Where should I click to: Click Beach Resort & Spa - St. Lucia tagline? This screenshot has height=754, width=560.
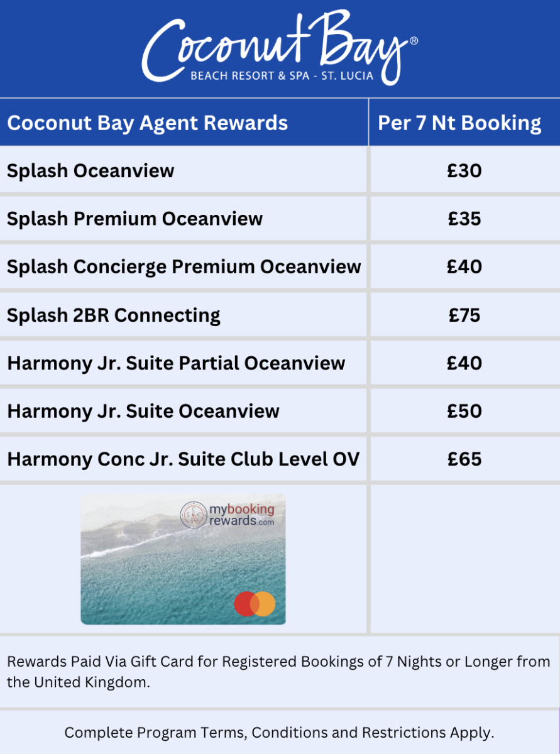(x=282, y=76)
